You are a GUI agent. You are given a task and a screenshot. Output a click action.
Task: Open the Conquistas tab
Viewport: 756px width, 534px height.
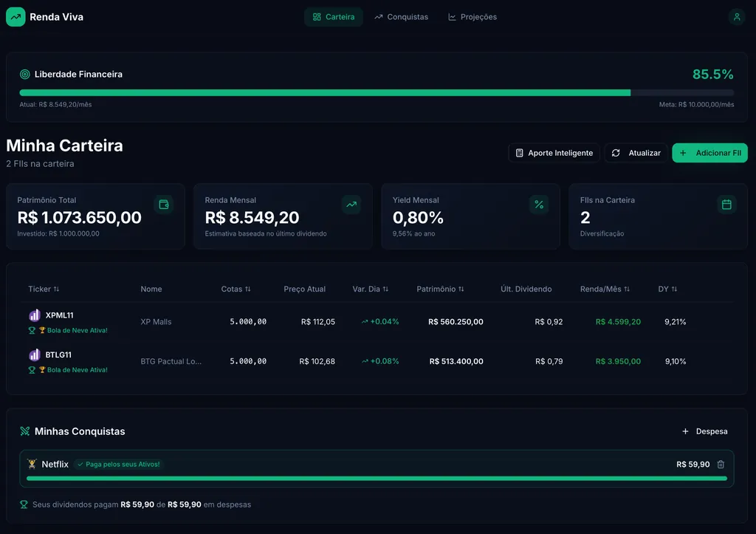tap(401, 17)
